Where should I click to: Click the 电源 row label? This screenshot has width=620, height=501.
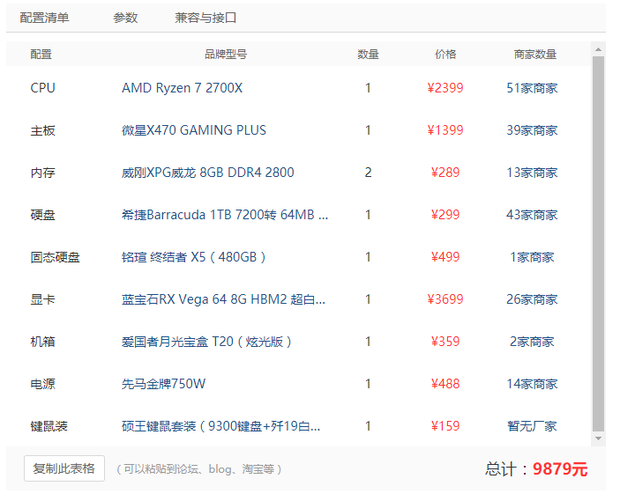tap(43, 384)
